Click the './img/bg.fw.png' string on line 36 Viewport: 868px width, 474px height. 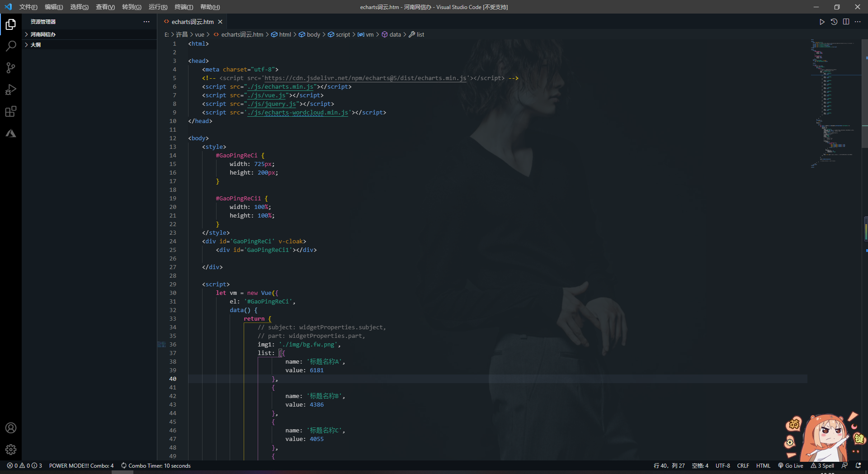[x=308, y=344]
